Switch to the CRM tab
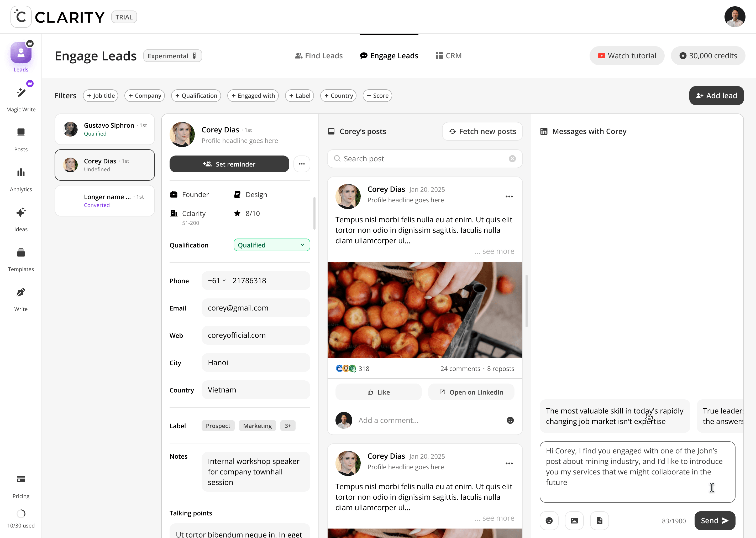756x538 pixels. [449, 56]
